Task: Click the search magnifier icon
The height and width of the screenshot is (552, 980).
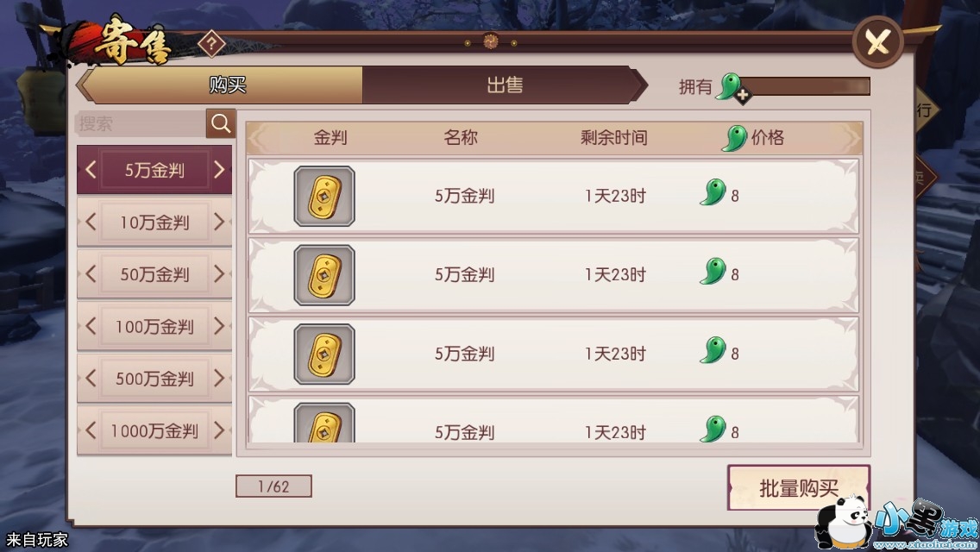Action: (221, 123)
